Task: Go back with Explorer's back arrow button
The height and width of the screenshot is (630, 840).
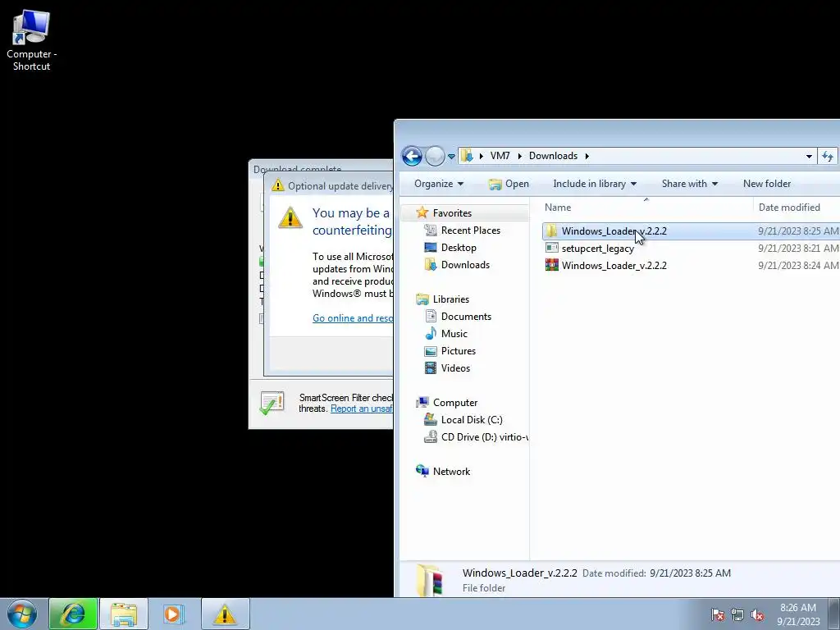Action: click(412, 157)
